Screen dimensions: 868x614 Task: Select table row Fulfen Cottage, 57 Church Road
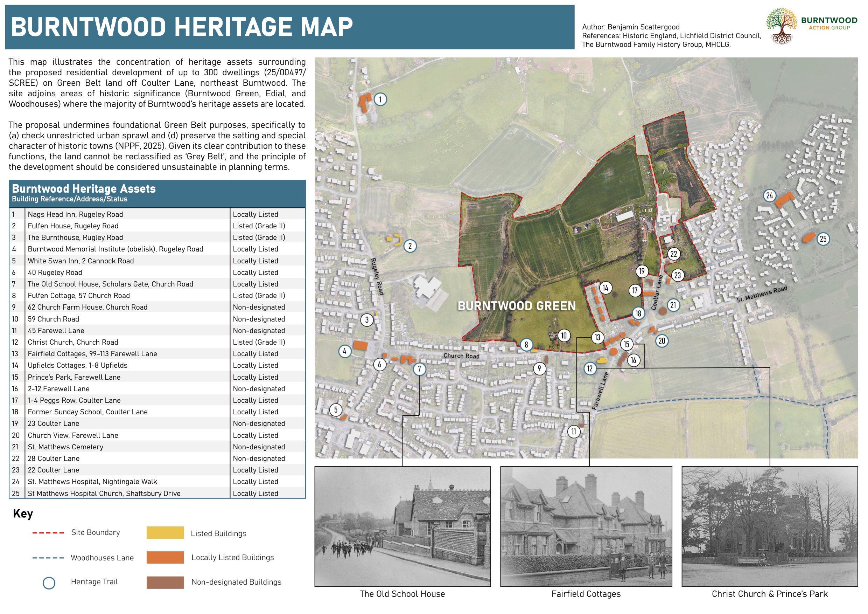tap(79, 296)
